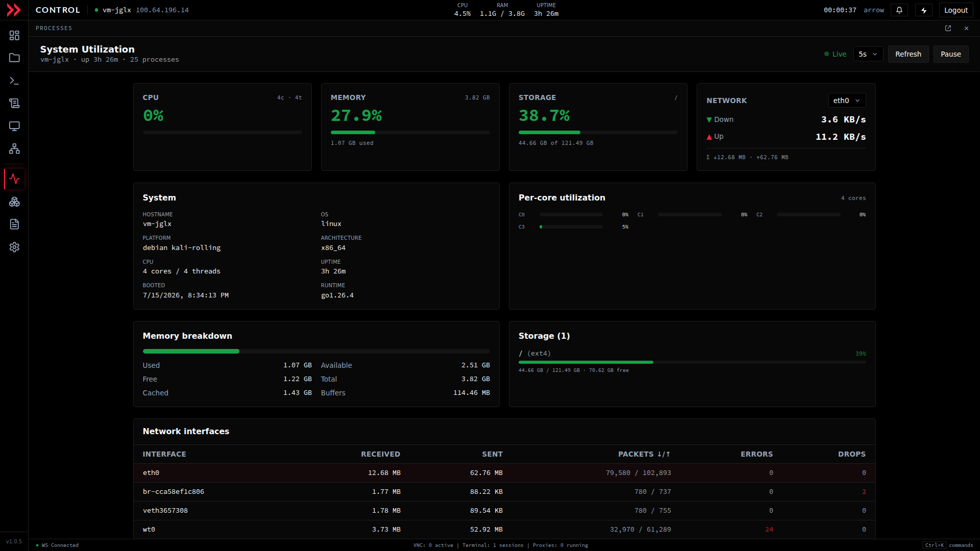Viewport: 980px width, 551px height.
Task: Click the DROPS column header
Action: coord(851,454)
